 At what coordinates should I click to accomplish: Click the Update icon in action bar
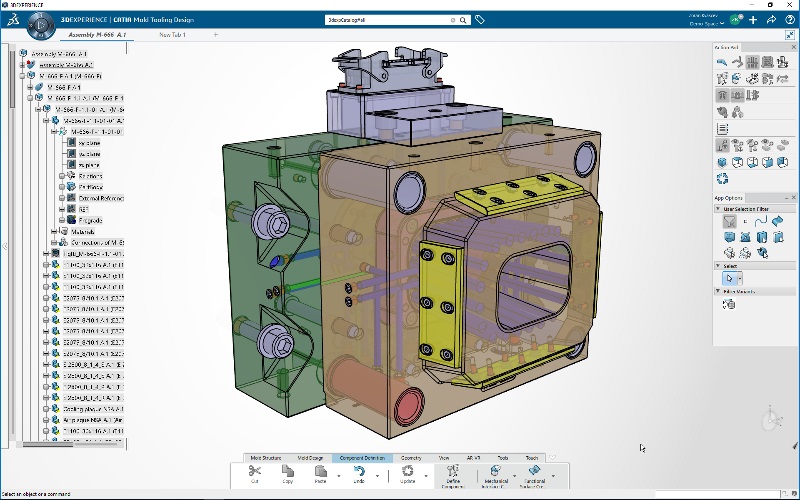point(408,472)
